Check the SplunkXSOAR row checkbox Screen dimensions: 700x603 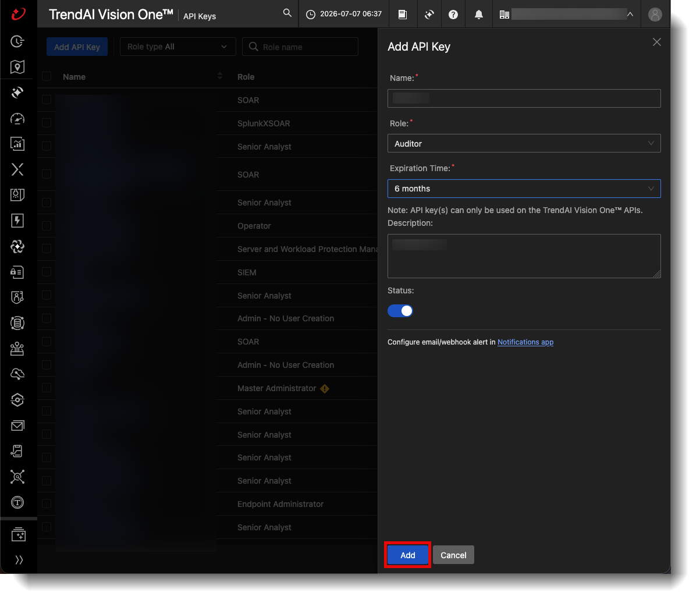click(47, 123)
